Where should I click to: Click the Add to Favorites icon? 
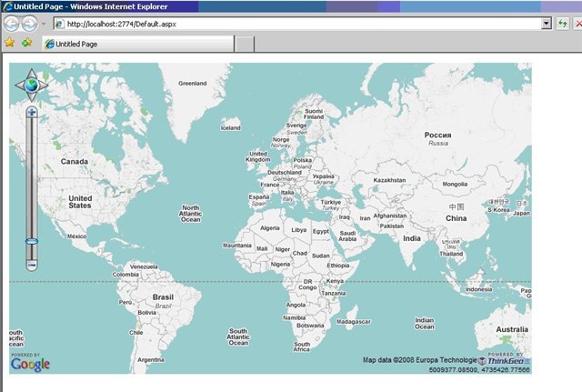tap(26, 43)
